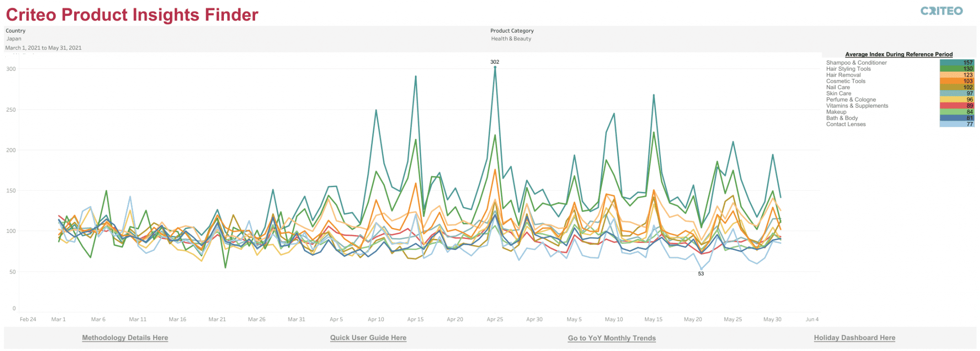The height and width of the screenshot is (351, 980).
Task: Select the Hair Removal legend label
Action: click(843, 75)
